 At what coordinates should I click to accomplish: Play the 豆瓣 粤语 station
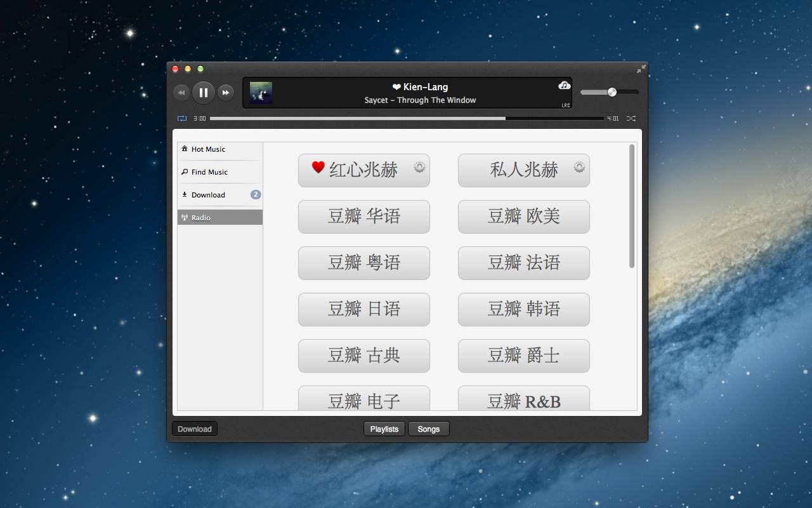click(364, 263)
